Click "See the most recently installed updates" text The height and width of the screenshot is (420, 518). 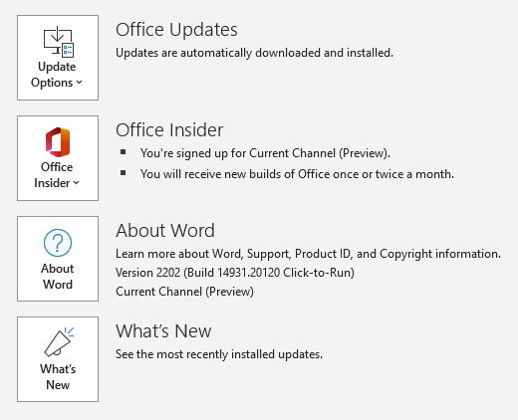coord(219,354)
